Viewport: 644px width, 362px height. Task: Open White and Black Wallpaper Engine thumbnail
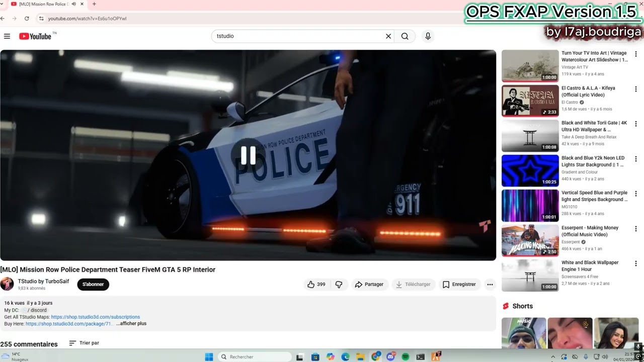point(530,276)
